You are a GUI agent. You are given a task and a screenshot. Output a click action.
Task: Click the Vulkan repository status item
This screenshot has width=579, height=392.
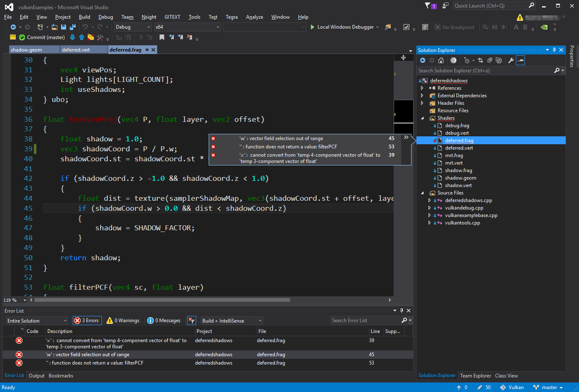512,387
